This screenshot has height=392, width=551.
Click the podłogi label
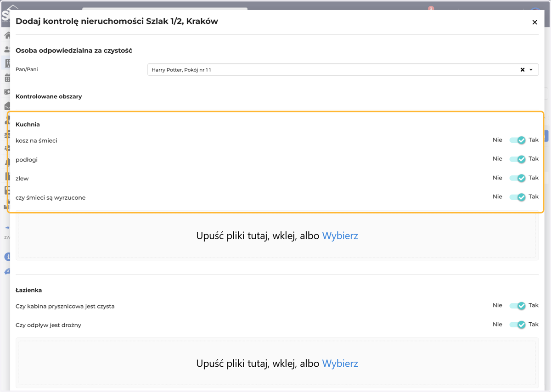27,160
